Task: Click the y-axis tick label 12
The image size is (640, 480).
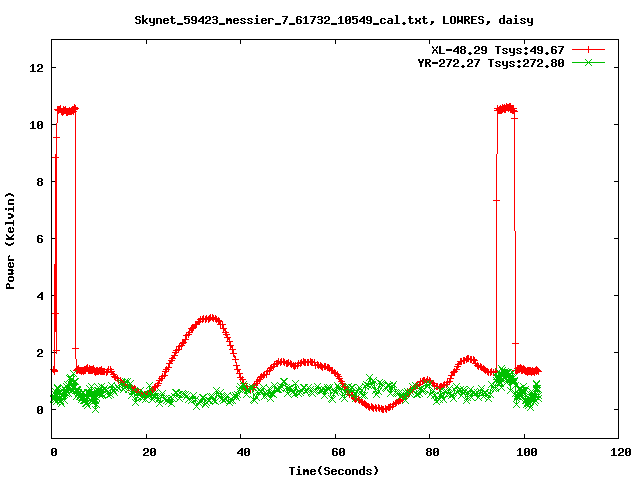Action: point(36,68)
